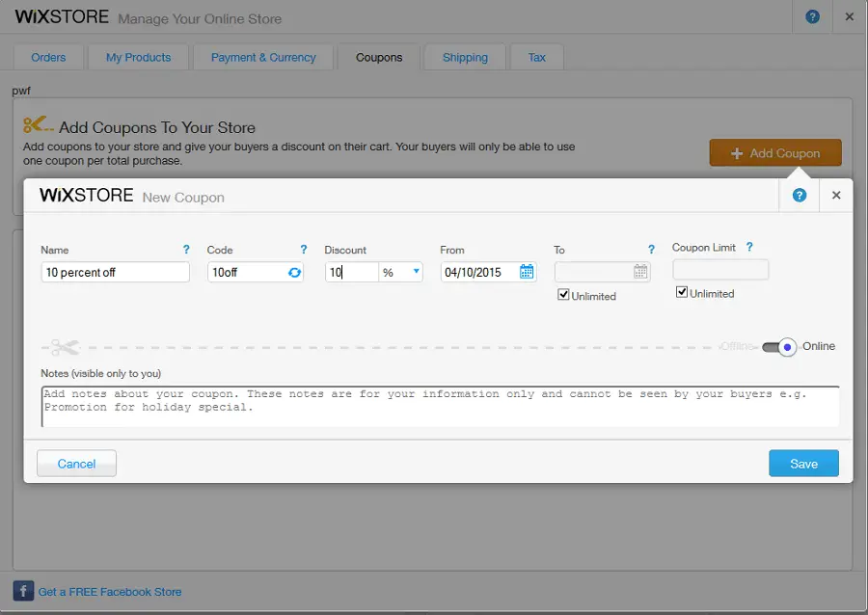Screen dimensions: 868x615
Task: Toggle the Unlimited checkbox under Coupon Limit
Action: 682,291
